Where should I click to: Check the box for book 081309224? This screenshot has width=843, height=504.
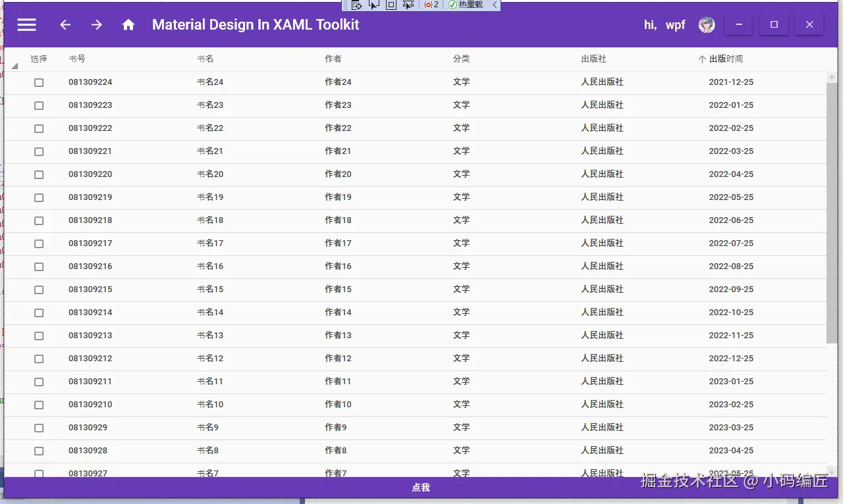[39, 82]
